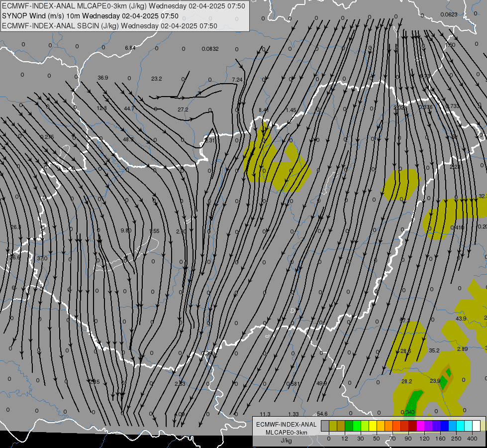Click the map value 0.733
Screen dimensions: 487x448
click(452, 106)
